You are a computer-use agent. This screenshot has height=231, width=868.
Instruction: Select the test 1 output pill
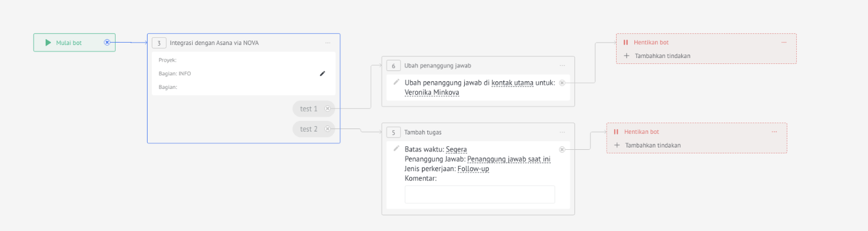[x=313, y=109]
